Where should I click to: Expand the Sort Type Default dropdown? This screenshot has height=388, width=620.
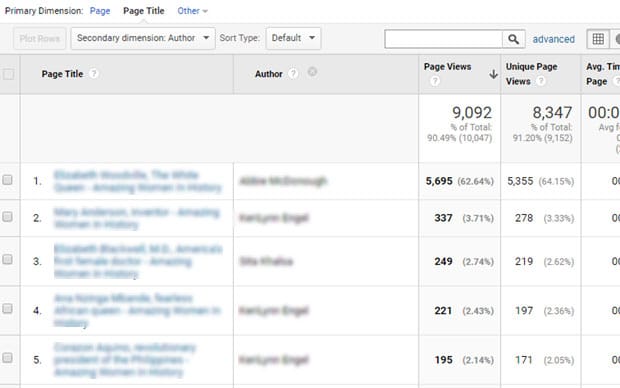(293, 38)
